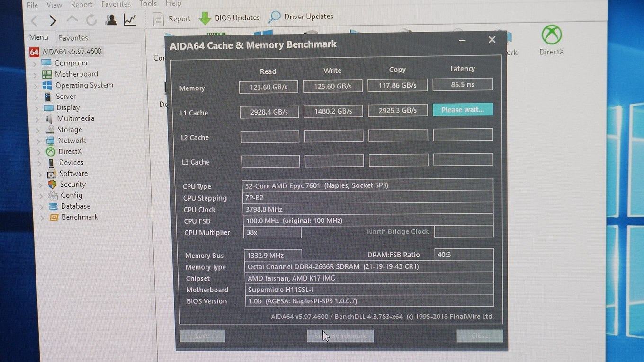Select the Server icon in tree
This screenshot has width=644, height=362.
click(48, 97)
